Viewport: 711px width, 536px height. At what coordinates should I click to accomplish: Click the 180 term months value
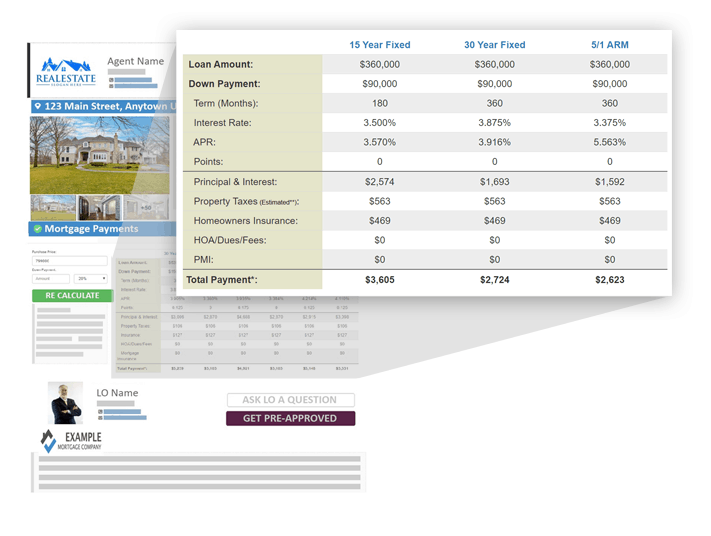[380, 103]
